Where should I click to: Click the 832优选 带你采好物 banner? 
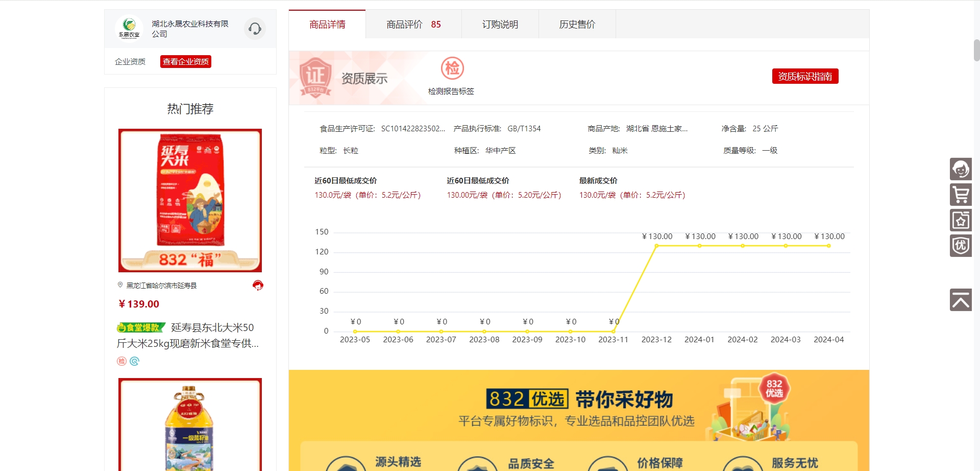click(579, 420)
